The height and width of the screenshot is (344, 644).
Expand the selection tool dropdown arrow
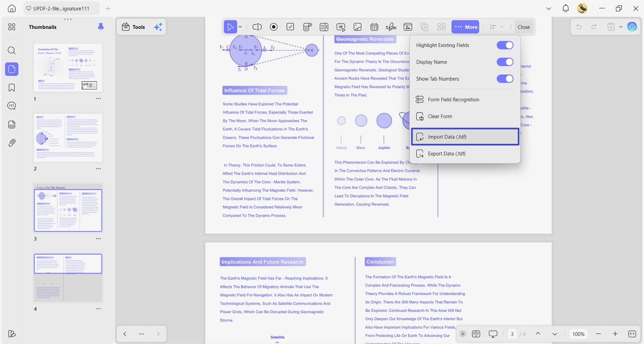241,27
